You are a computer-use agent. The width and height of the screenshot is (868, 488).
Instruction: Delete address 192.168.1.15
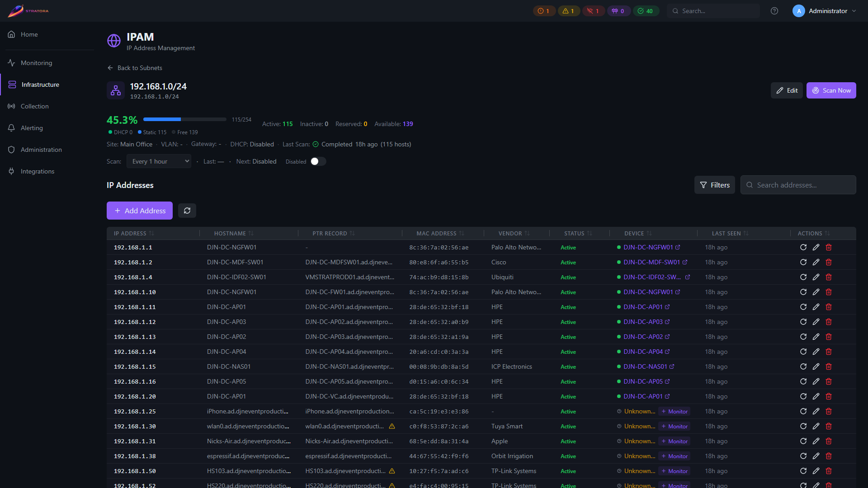tap(829, 366)
